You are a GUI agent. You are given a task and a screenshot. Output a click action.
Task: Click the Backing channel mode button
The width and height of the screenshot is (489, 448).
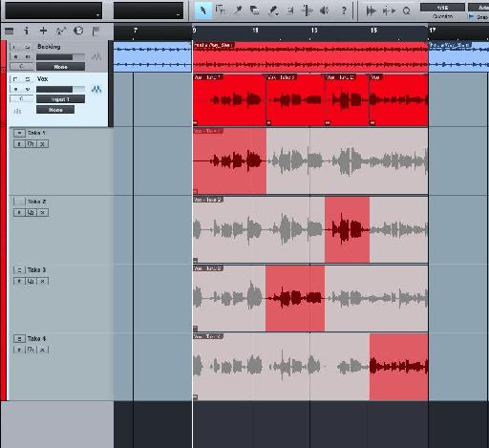click(x=21, y=67)
